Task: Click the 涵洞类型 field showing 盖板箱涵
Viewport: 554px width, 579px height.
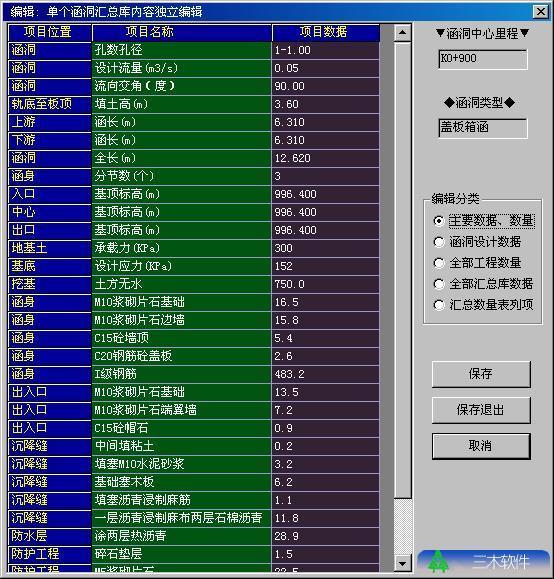Action: click(x=483, y=128)
